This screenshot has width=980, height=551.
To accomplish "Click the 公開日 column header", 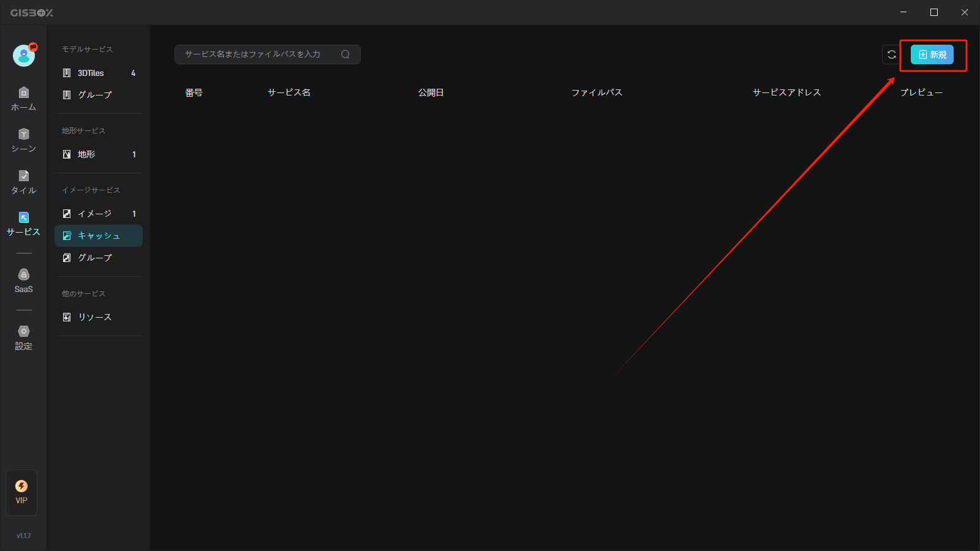I will (x=431, y=92).
